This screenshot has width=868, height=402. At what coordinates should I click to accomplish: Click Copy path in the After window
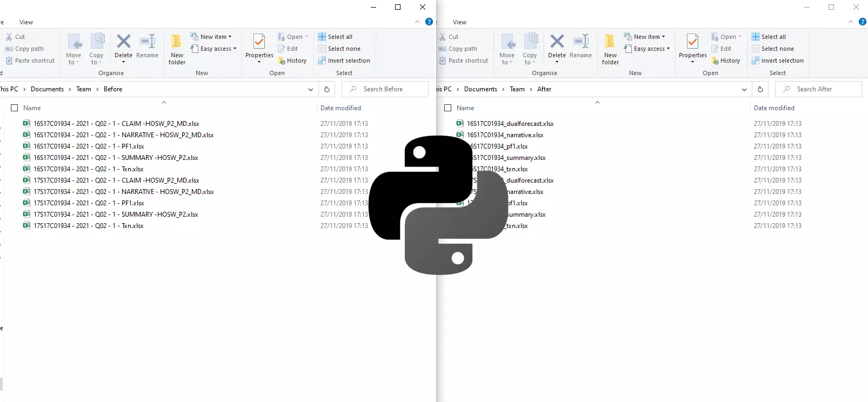(x=458, y=49)
